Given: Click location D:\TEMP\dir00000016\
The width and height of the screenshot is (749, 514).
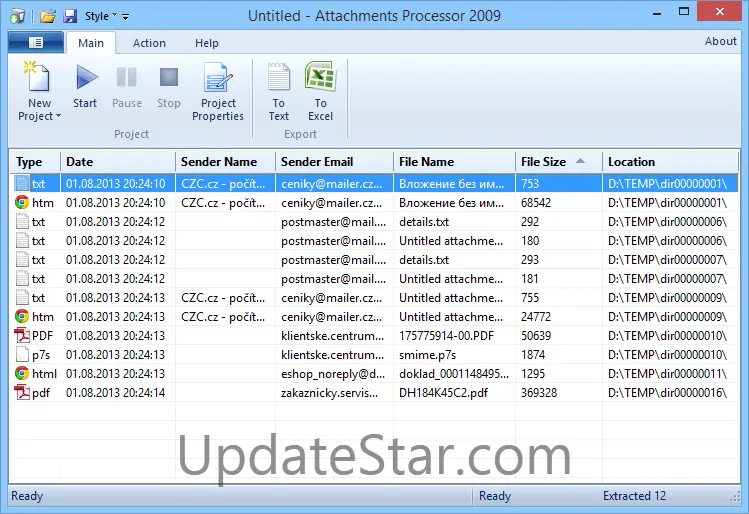Looking at the screenshot, I should pos(667,393).
